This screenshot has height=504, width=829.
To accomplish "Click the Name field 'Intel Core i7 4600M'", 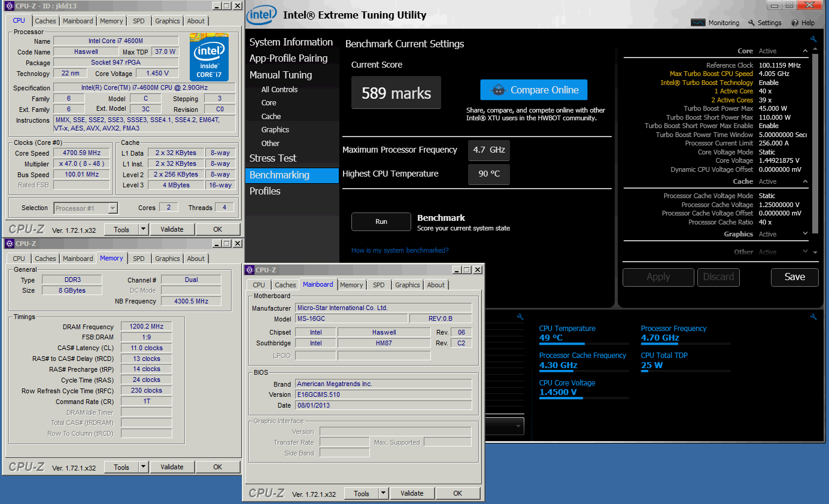I will tap(116, 41).
